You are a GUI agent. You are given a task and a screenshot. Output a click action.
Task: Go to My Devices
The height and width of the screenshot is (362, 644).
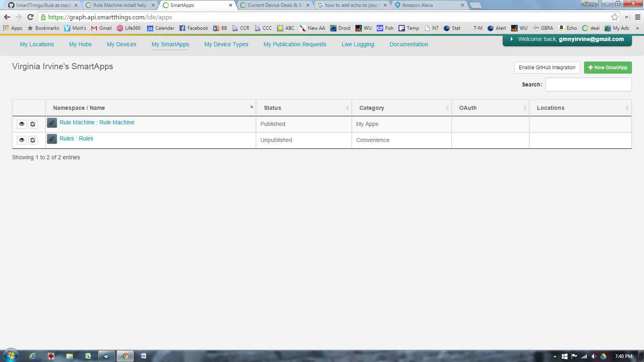coord(122,44)
